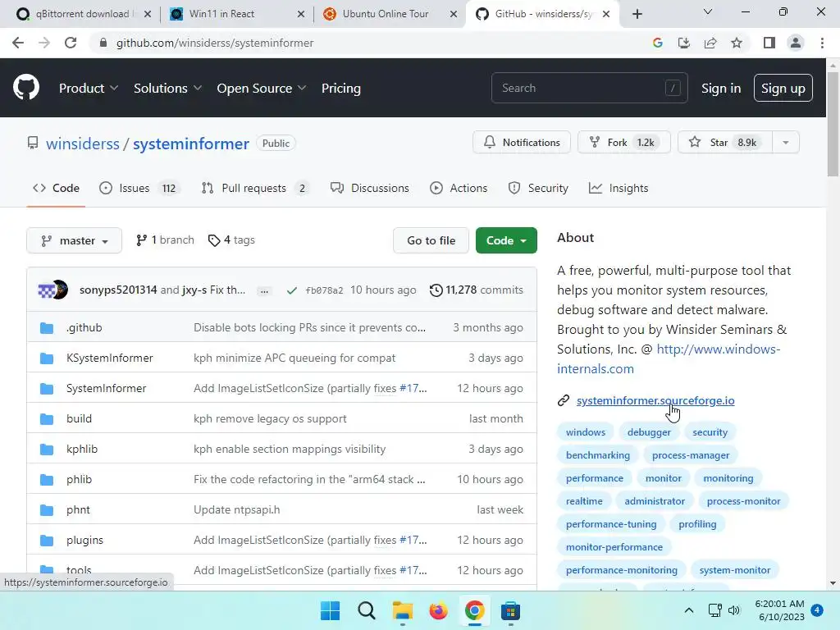
Task: Select the debugger topic tag
Action: pyautogui.click(x=649, y=432)
